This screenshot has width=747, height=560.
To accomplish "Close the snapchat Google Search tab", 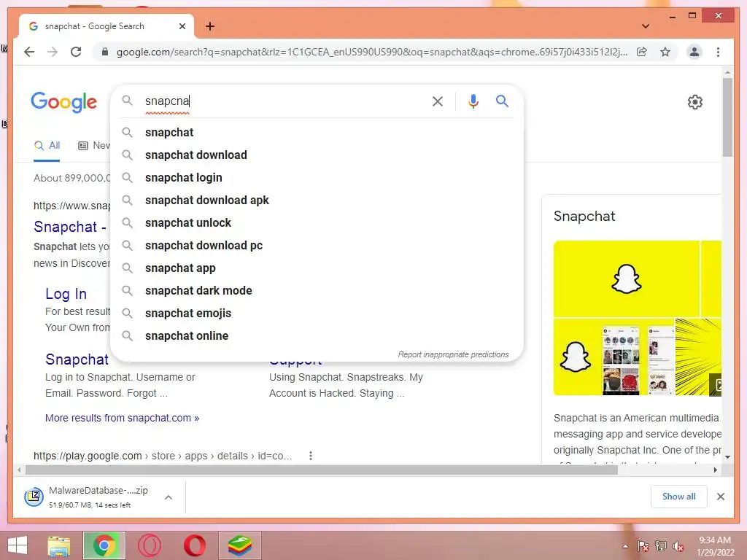I will (182, 26).
